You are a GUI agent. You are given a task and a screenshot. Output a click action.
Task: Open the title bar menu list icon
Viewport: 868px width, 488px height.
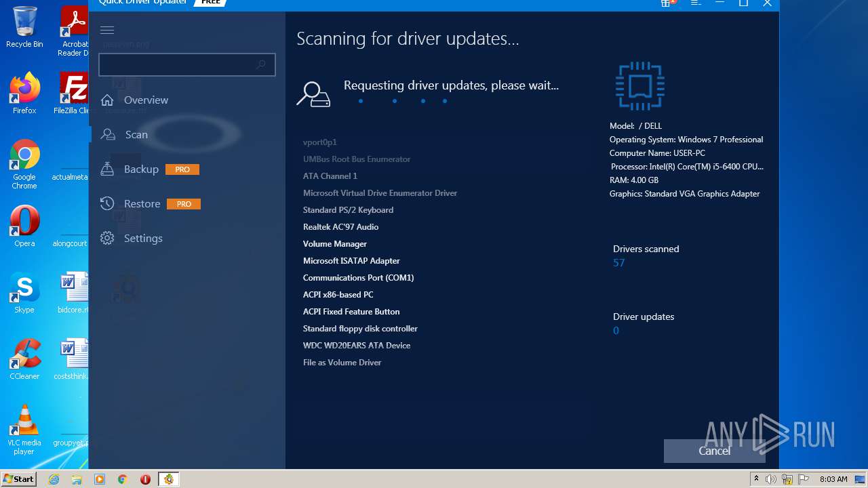(696, 3)
